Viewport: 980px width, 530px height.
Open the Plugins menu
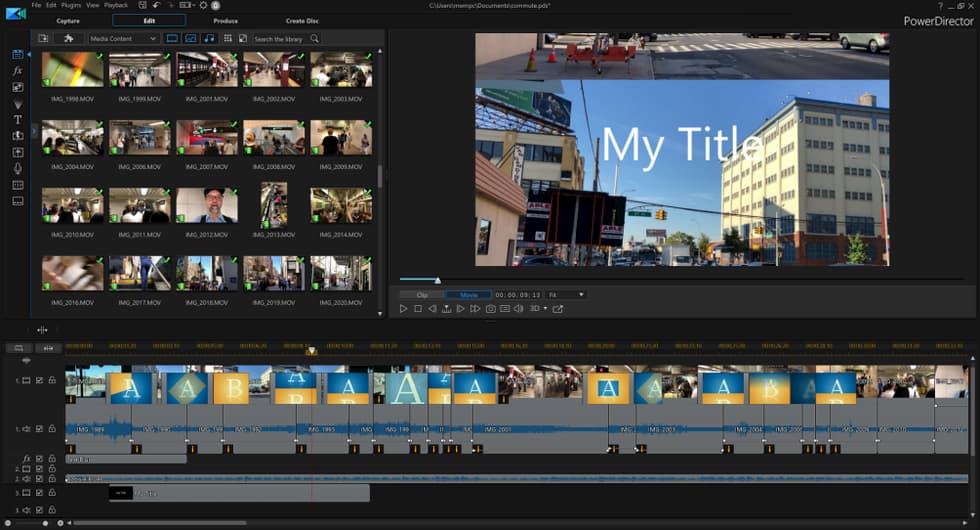click(x=71, y=5)
